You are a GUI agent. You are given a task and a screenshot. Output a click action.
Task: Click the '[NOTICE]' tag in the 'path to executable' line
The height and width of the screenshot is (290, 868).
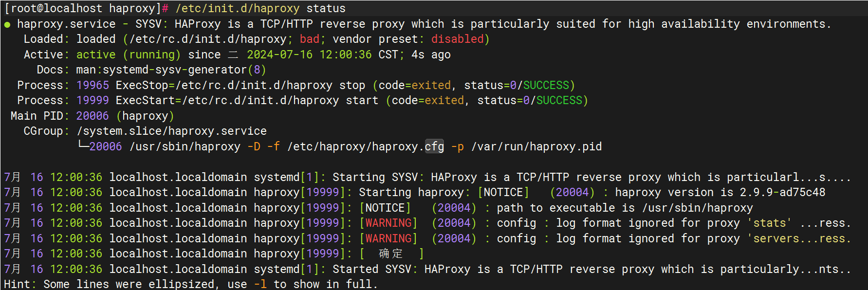385,208
